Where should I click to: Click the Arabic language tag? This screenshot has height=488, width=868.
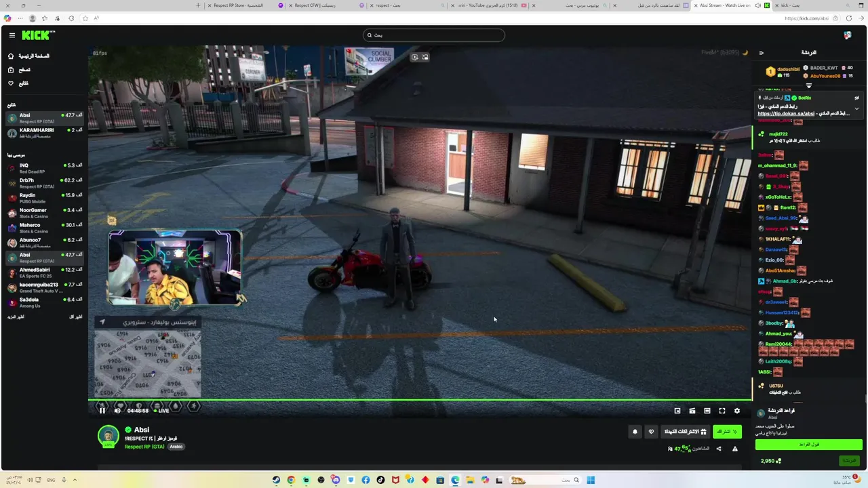(x=176, y=447)
